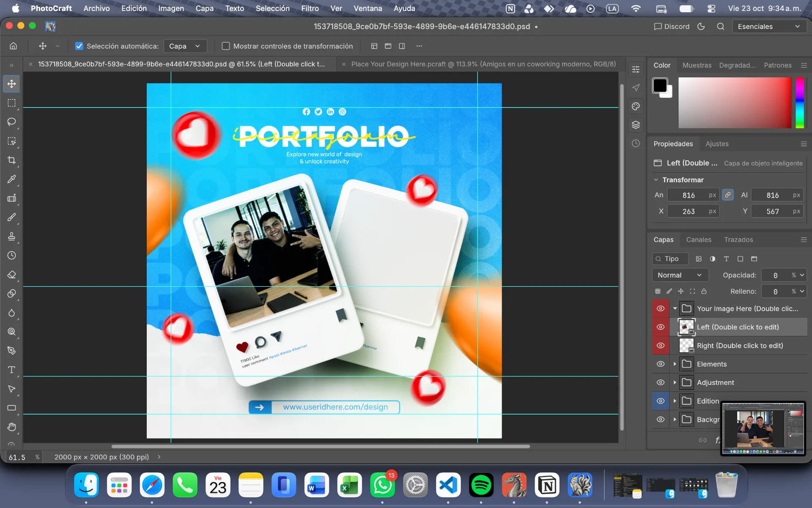Open the History clock icon in side strip
This screenshot has width=812, height=508.
pyautogui.click(x=636, y=143)
